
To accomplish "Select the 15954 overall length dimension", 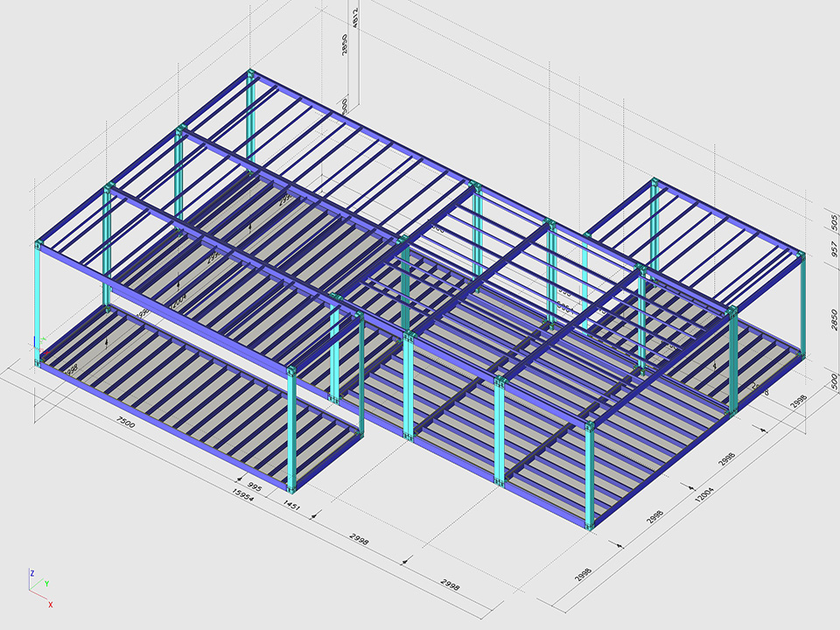I will click(x=242, y=493).
